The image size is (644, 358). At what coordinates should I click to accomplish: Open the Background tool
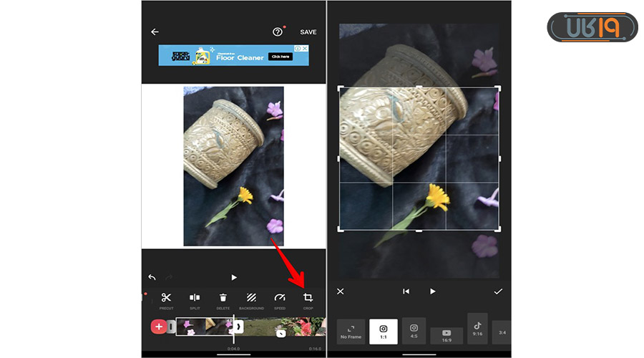[x=251, y=299]
